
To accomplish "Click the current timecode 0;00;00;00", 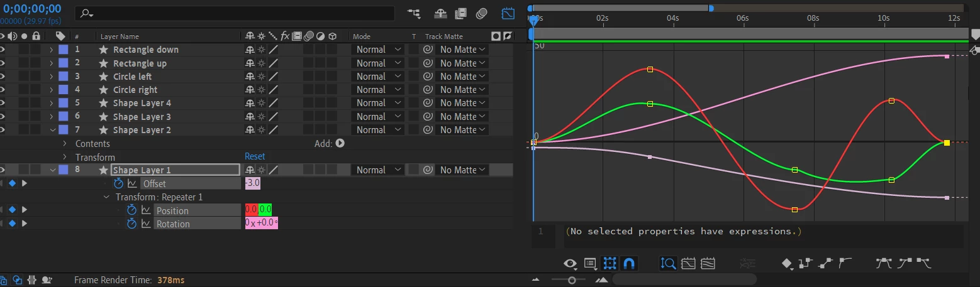I will [32, 9].
